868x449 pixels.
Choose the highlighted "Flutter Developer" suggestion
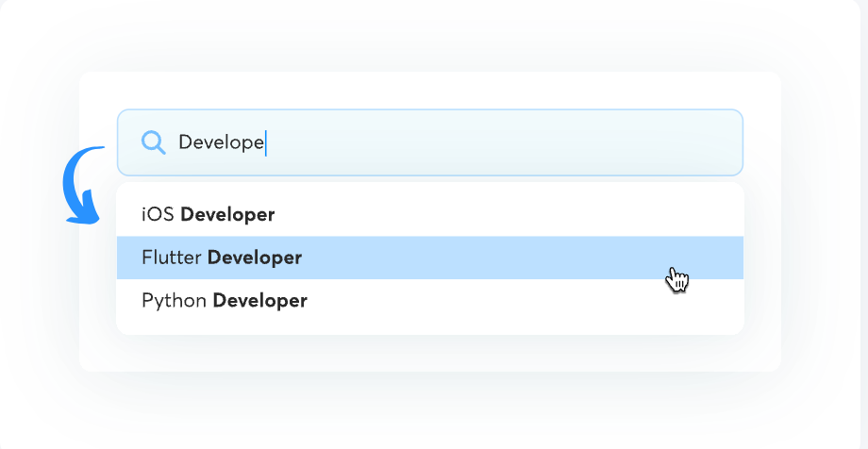tap(429, 258)
